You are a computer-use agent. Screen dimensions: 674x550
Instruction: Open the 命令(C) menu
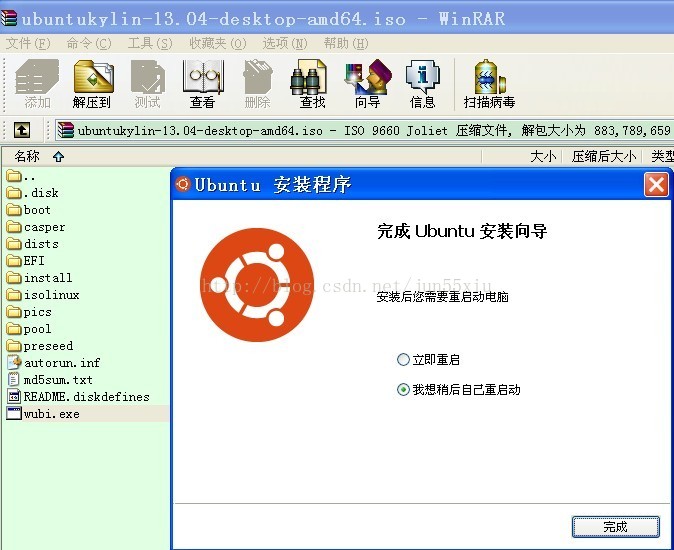(x=89, y=43)
